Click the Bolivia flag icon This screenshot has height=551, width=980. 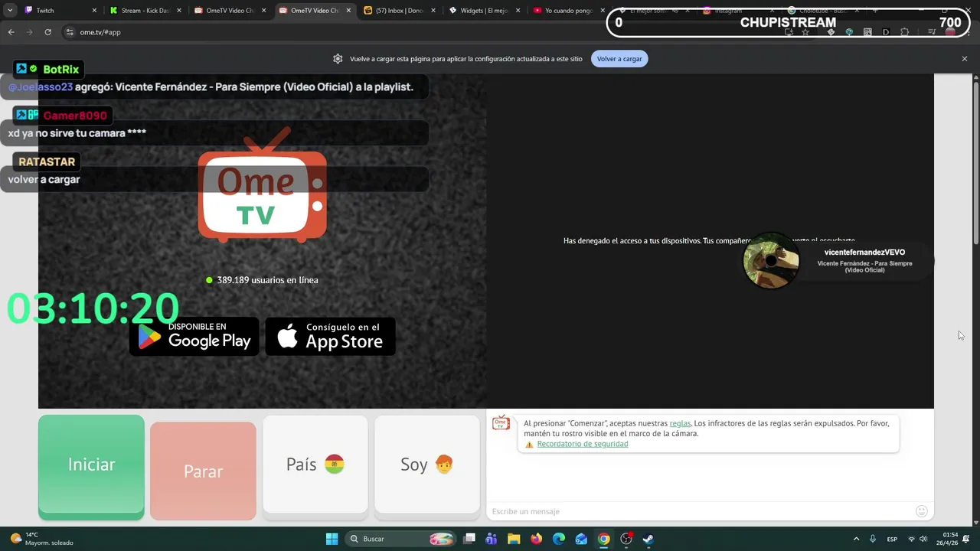335,465
